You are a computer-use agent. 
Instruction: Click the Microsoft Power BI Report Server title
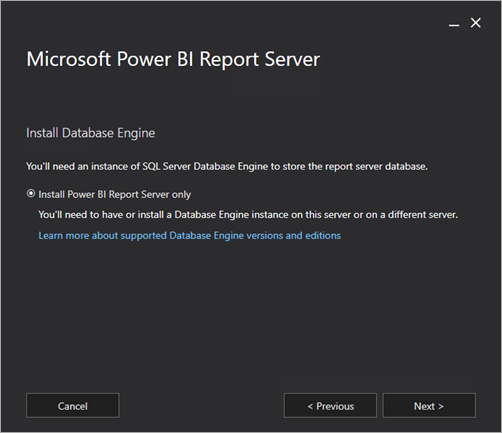(x=173, y=59)
